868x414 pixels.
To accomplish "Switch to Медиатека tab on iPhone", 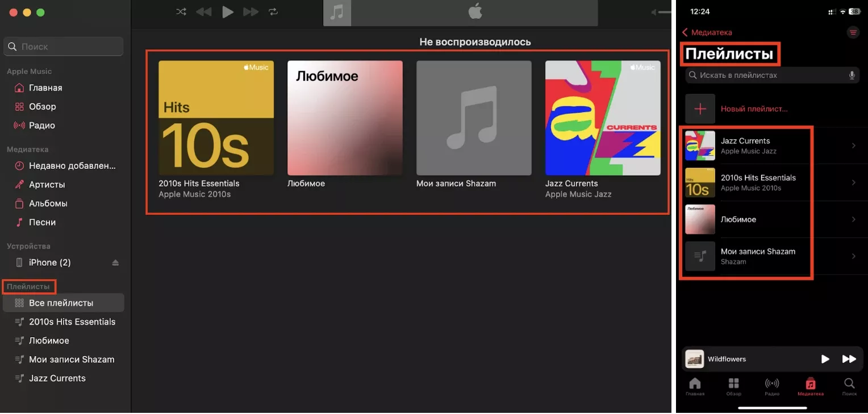I will click(811, 387).
